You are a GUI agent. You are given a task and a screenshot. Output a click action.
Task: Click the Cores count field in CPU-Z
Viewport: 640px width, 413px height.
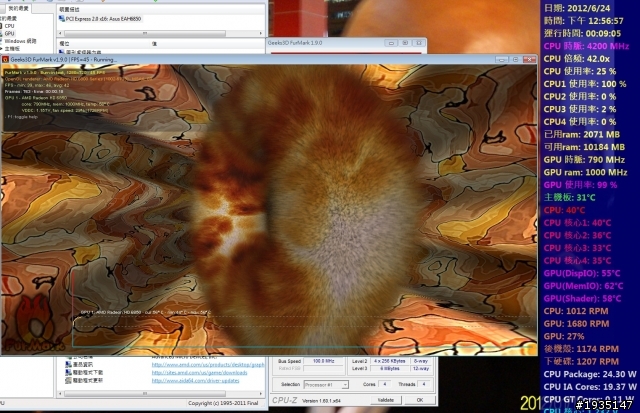tap(384, 384)
